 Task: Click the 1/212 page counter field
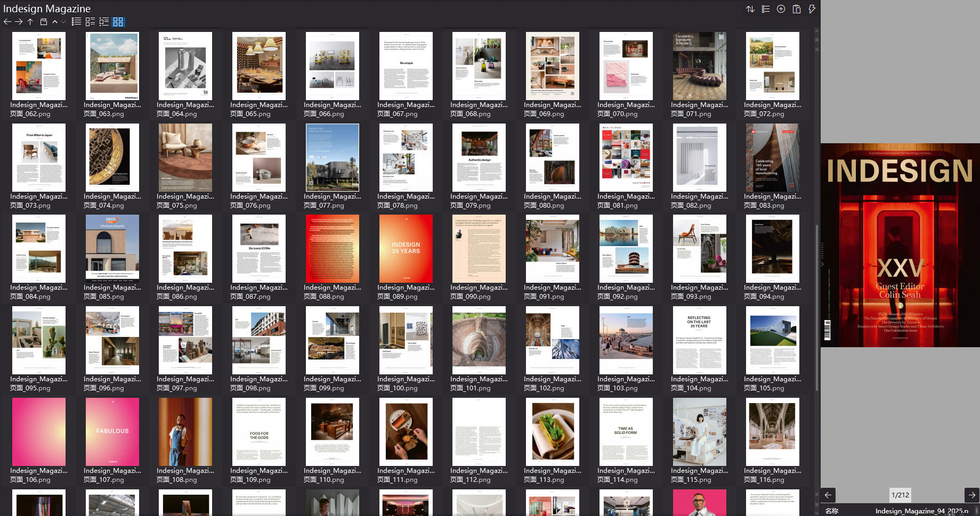pyautogui.click(x=900, y=495)
